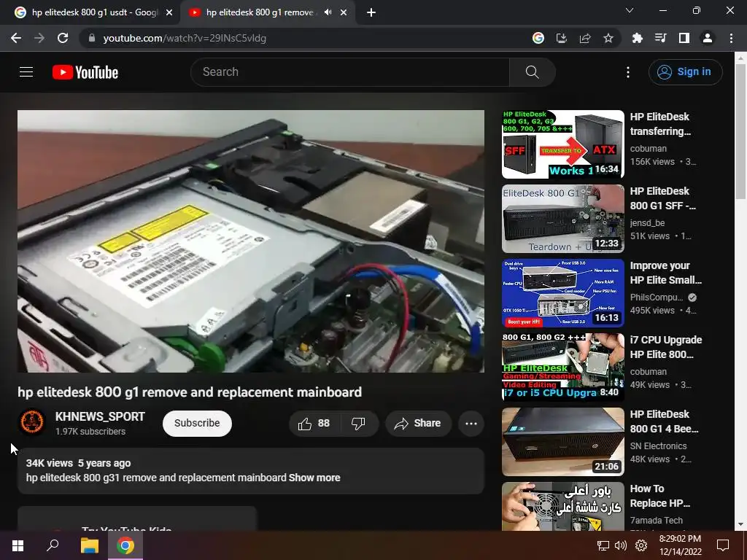The width and height of the screenshot is (747, 560).
Task: Mute the audio-playing tab speaker icon
Action: click(x=328, y=12)
